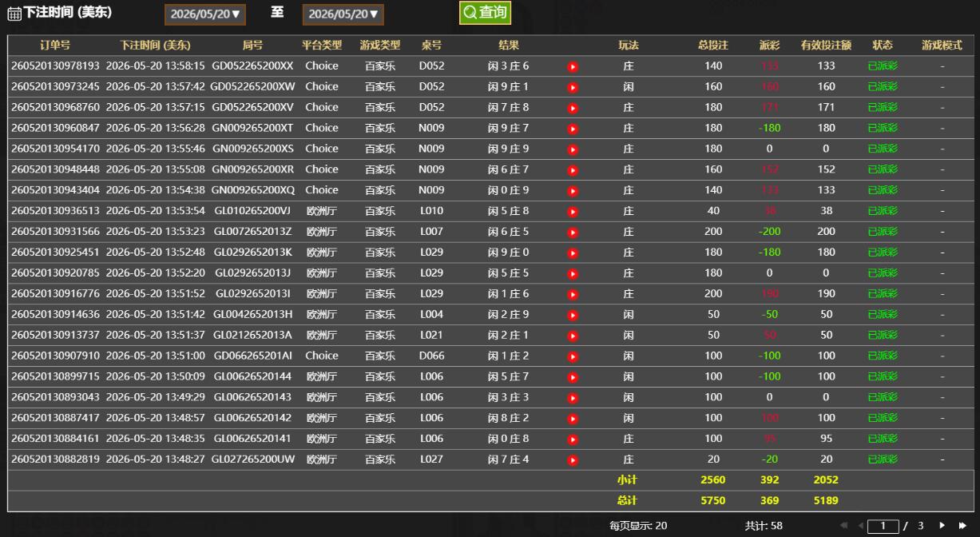Click the 平台类型 column header

[322, 46]
